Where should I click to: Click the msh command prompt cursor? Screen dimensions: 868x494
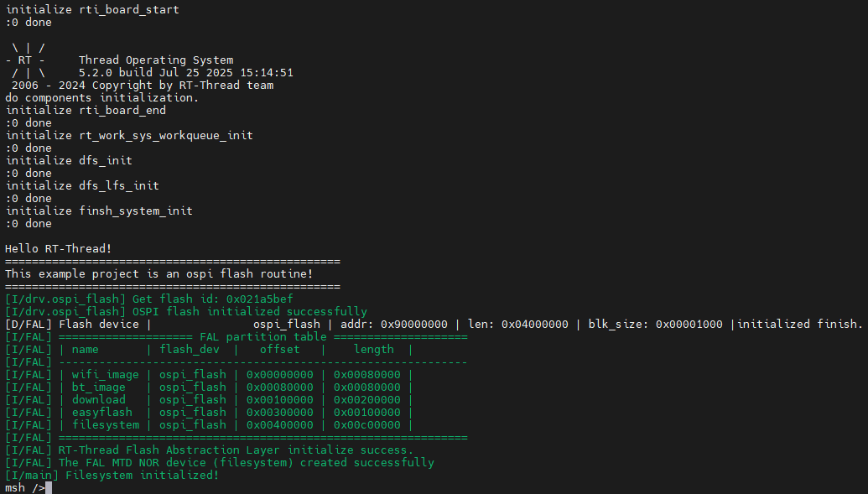coord(49,488)
